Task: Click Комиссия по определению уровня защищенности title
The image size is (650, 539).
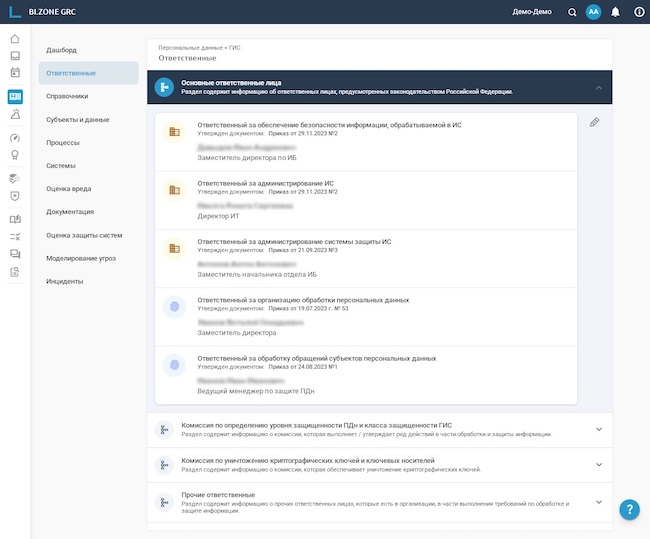Action: (317, 425)
